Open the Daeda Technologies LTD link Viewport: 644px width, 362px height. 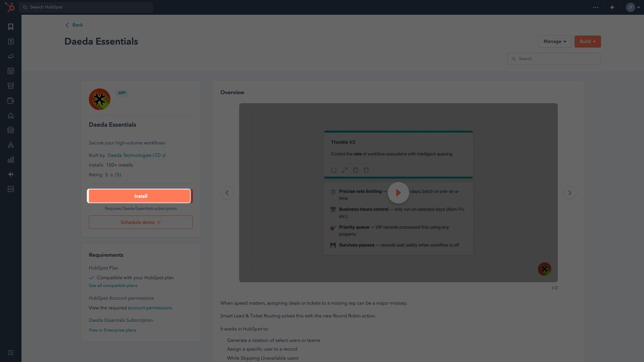(136, 155)
